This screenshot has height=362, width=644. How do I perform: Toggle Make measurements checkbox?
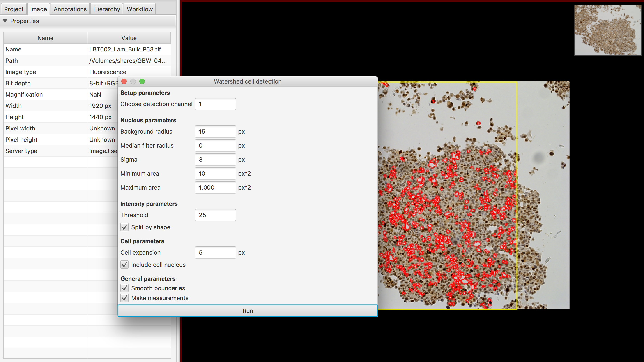[x=124, y=298]
